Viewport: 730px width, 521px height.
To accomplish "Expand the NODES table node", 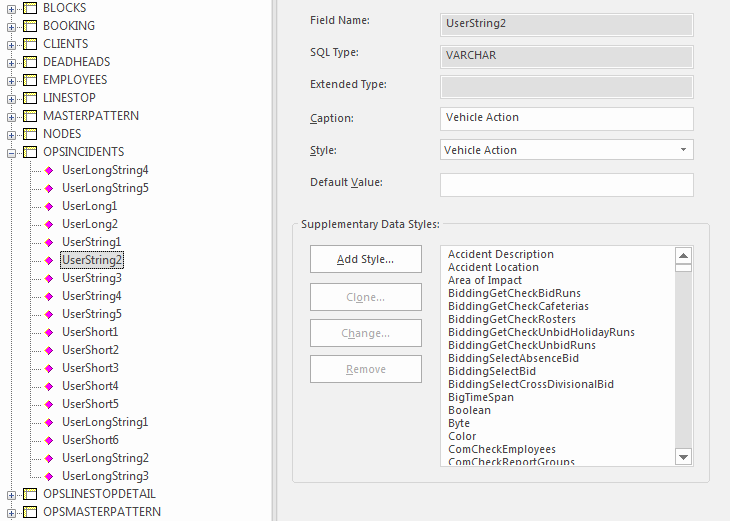I will click(x=11, y=135).
